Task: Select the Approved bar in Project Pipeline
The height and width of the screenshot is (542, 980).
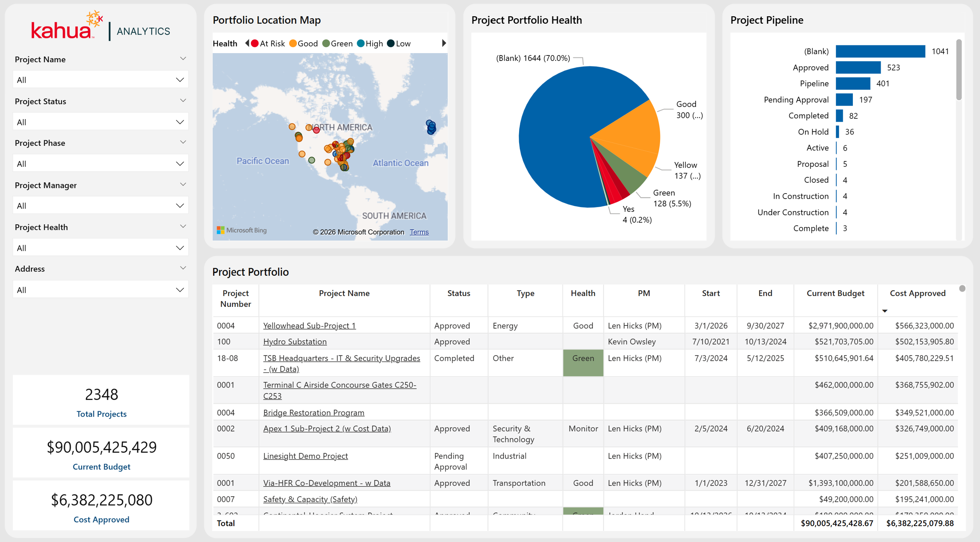Action: click(x=858, y=68)
